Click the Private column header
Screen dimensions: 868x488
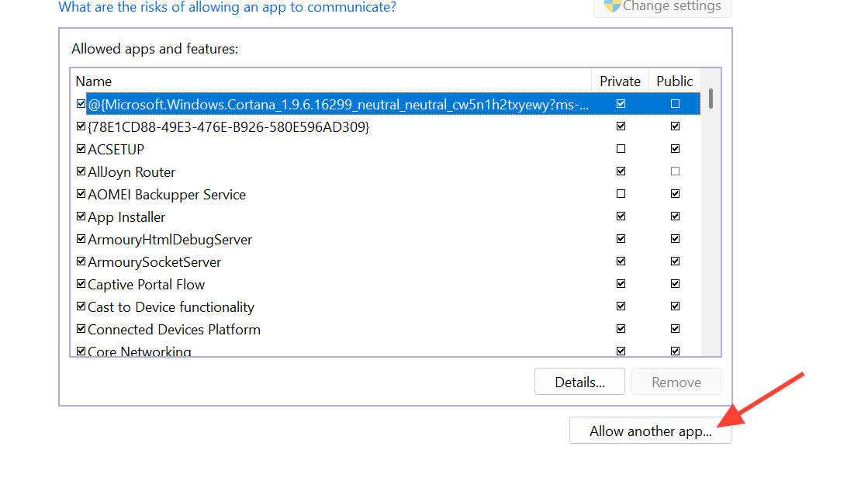click(620, 81)
